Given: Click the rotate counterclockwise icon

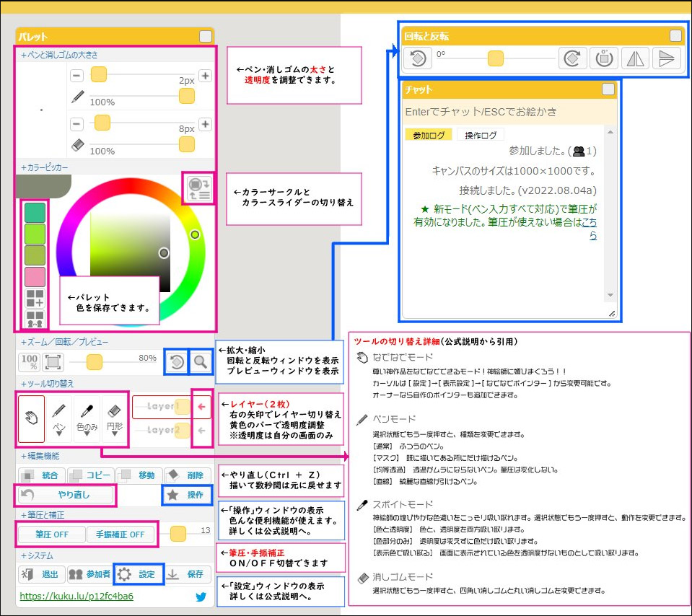Looking at the screenshot, I should coord(418,58).
